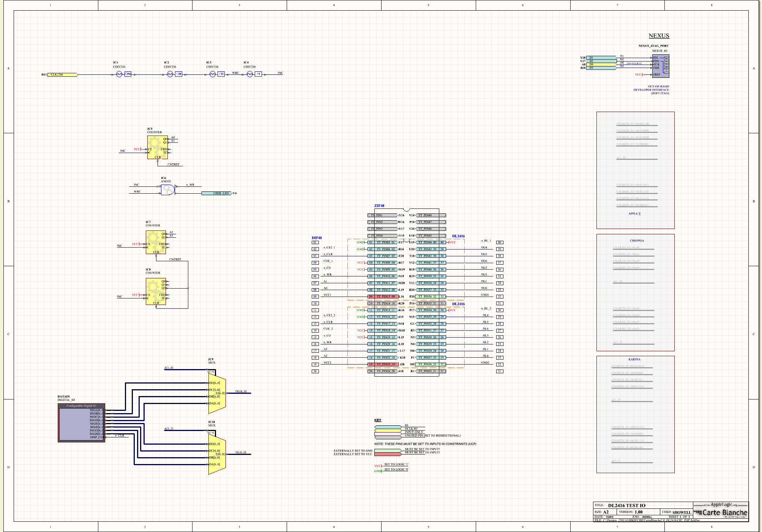762x532 pixels.
Task: Click the NOTE about input constraints (UCF)
Action: point(425,444)
